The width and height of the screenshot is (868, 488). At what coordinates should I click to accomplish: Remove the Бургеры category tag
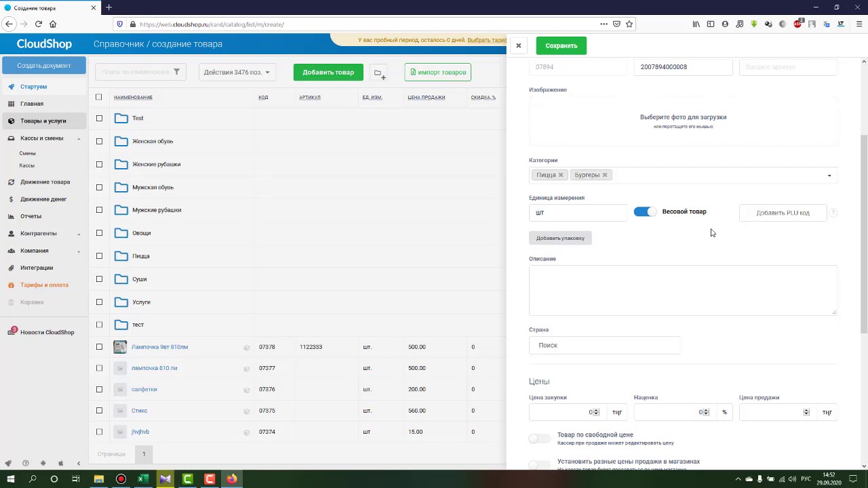tap(605, 175)
